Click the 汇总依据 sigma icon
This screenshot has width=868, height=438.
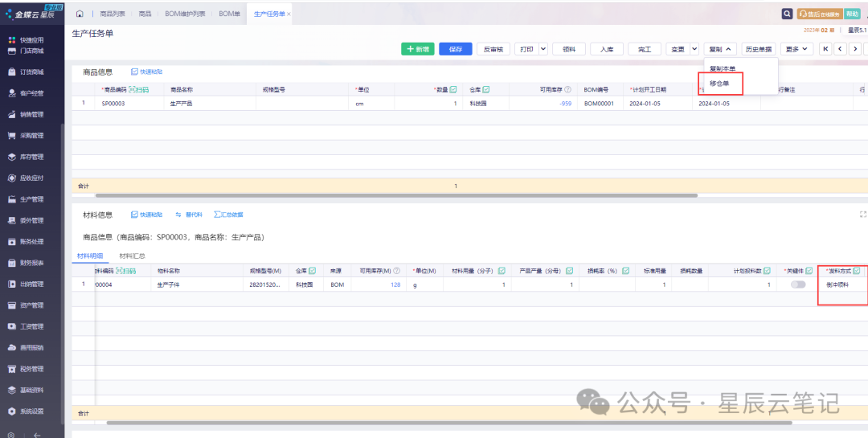[218, 215]
